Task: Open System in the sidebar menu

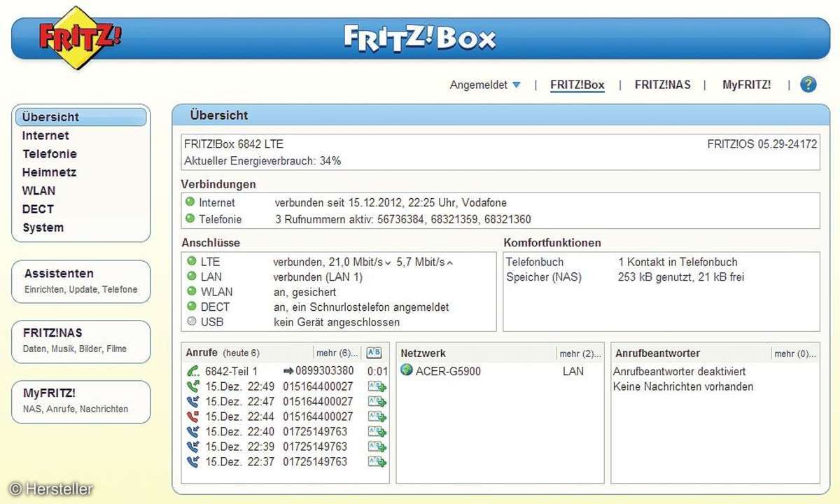Action: 43,227
